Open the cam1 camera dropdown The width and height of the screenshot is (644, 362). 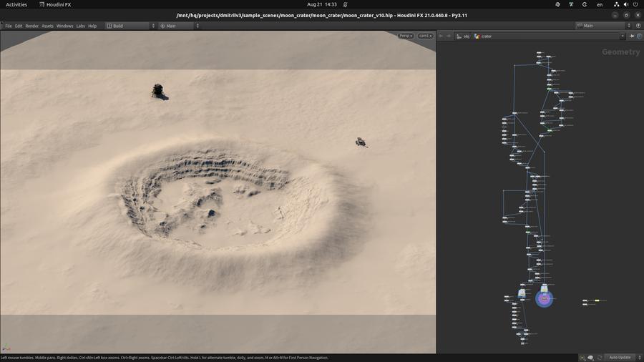425,36
